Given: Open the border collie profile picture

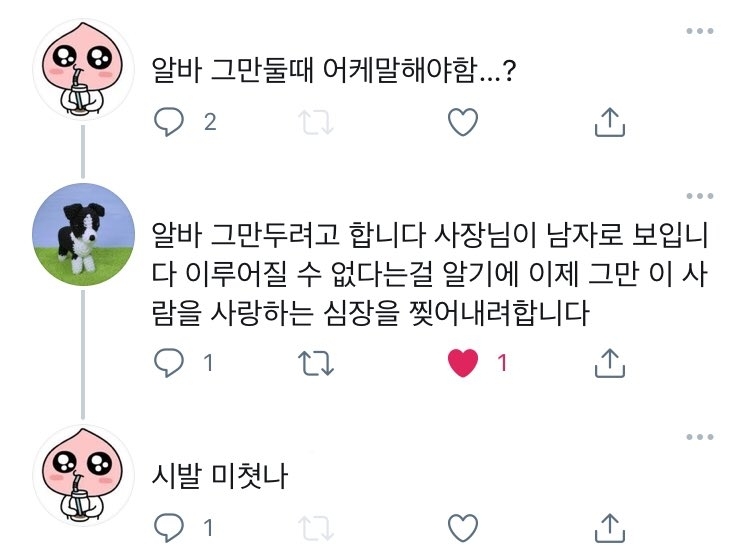Looking at the screenshot, I should coord(83,234).
